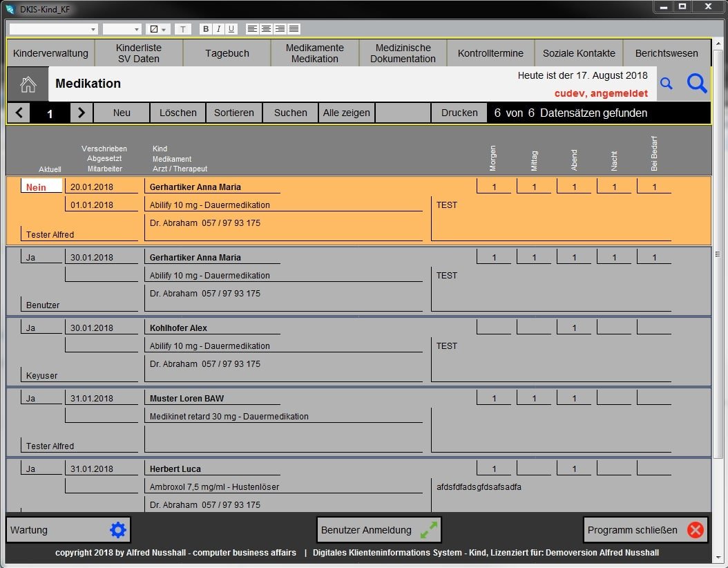The height and width of the screenshot is (568, 728).
Task: Click the Medikinet retard 30 mg medication field
Action: (x=283, y=416)
